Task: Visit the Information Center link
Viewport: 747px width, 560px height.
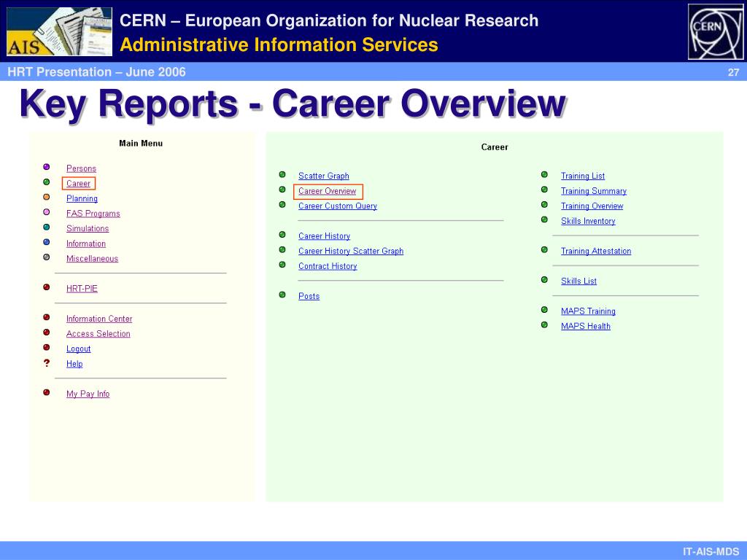Action: click(x=99, y=319)
